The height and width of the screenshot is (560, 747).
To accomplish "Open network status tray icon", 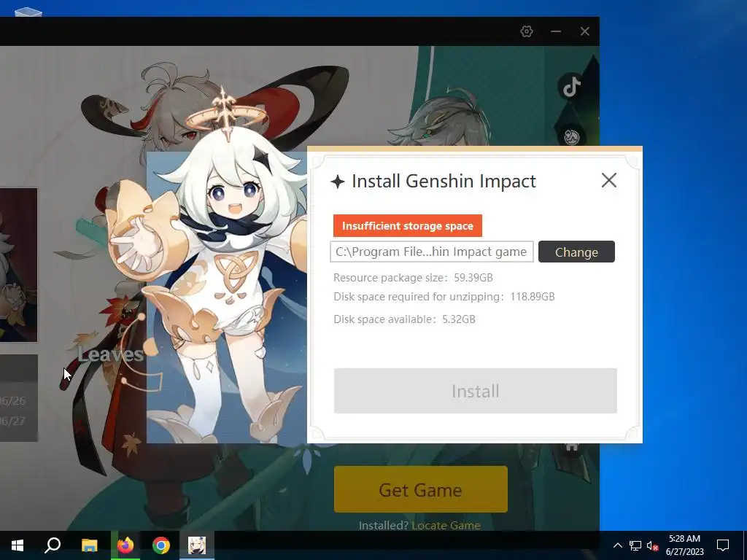I will tap(635, 545).
